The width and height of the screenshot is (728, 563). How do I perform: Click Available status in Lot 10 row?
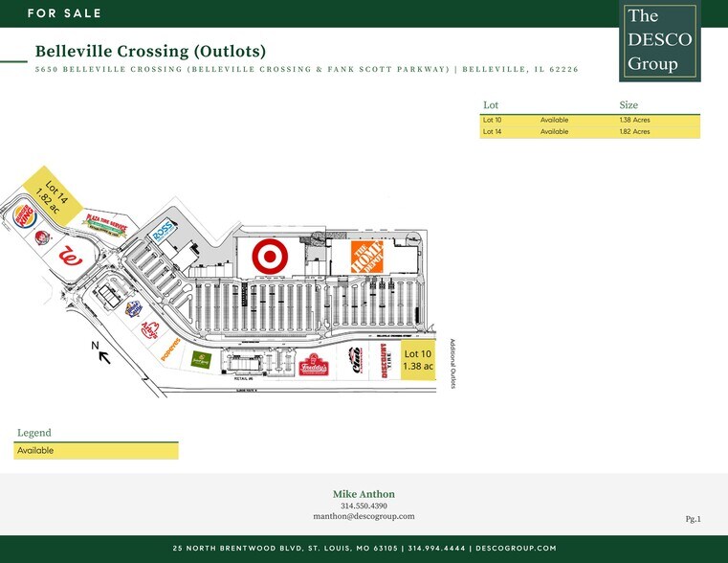pyautogui.click(x=554, y=120)
